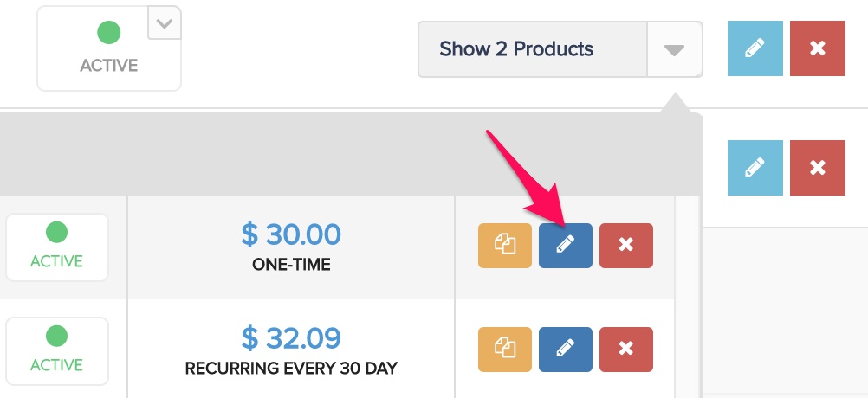Toggle the Active status for the $30.00 product
This screenshot has width=868, height=398.
[x=57, y=247]
